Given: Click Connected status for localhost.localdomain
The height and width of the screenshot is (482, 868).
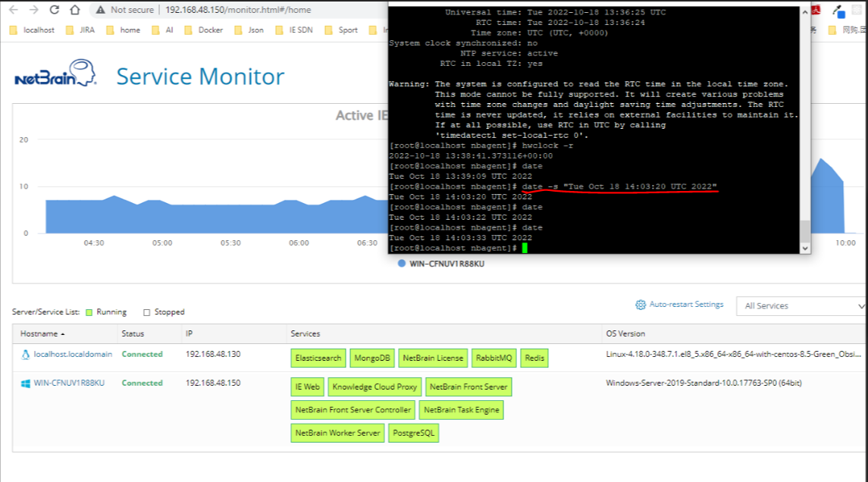Looking at the screenshot, I should pyautogui.click(x=143, y=354).
